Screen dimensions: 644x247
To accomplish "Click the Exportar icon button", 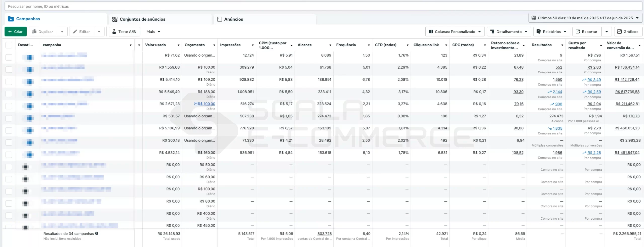I will click(578, 32).
